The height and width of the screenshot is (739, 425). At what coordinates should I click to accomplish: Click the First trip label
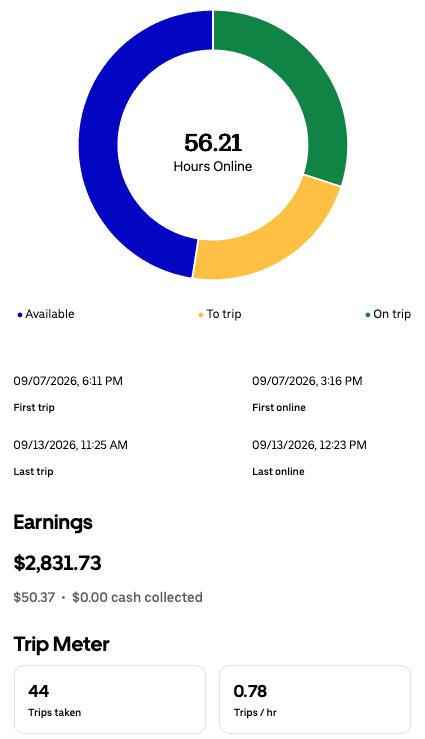34,408
